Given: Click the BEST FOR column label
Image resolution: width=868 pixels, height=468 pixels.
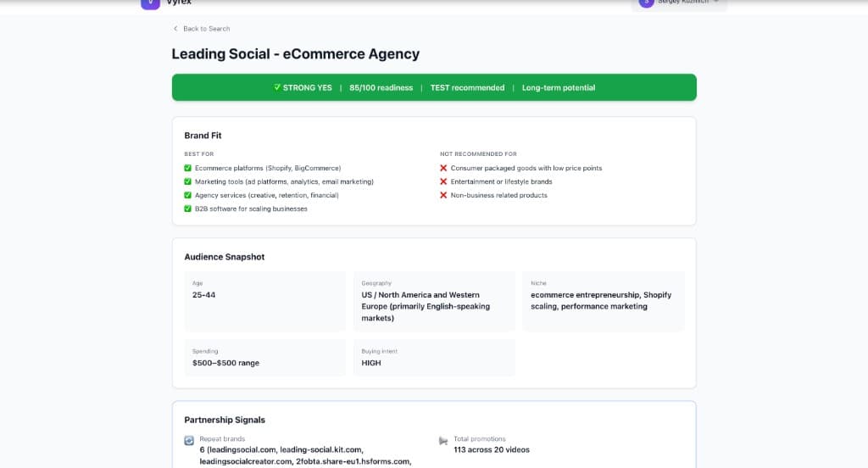Looking at the screenshot, I should click(198, 154).
